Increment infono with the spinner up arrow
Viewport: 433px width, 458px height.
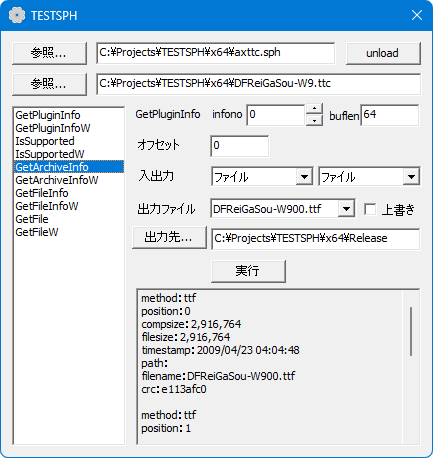[314, 109]
